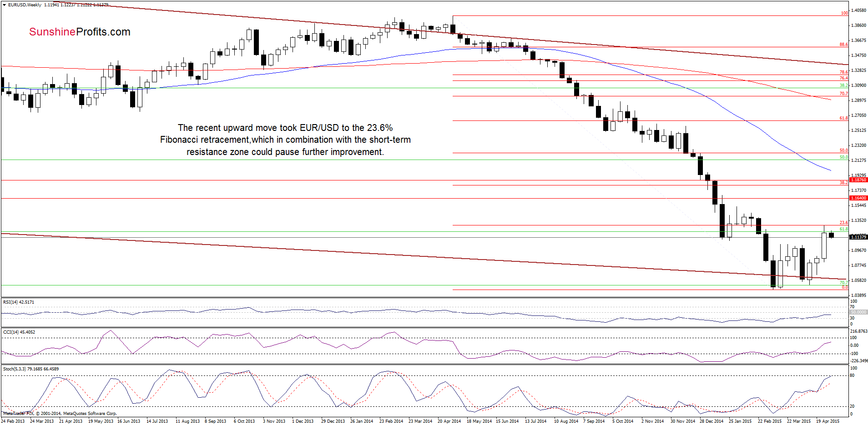This screenshot has width=868, height=425.
Task: Click the green Fibonacci 50.0 level label
Action: [x=844, y=157]
